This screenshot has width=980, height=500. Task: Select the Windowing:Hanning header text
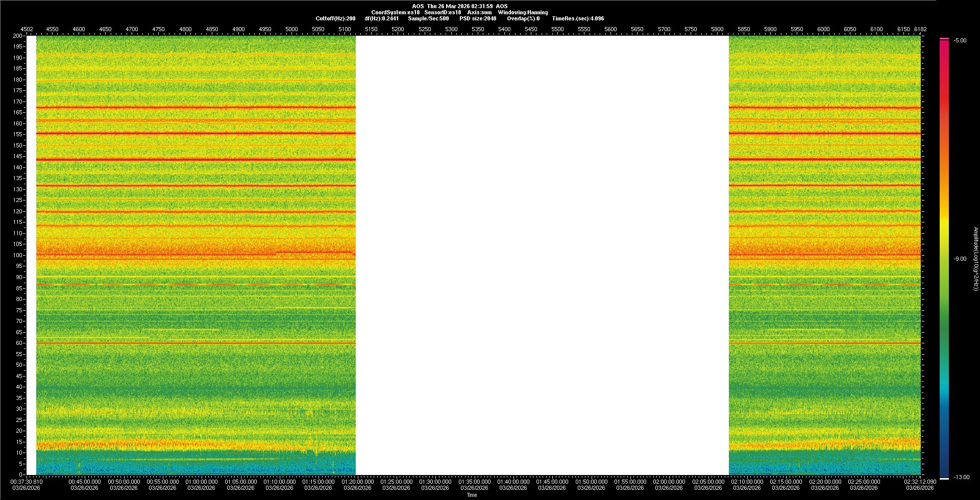[x=523, y=13]
